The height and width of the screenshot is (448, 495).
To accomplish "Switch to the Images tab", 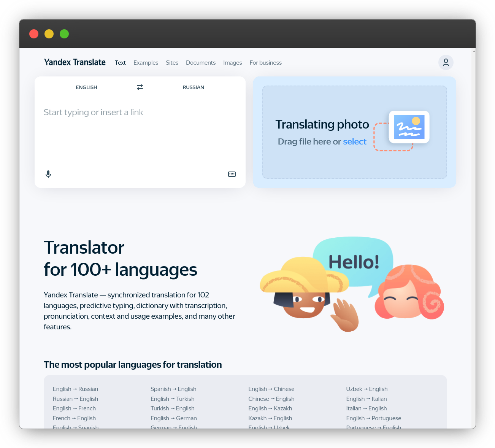I will pos(233,63).
